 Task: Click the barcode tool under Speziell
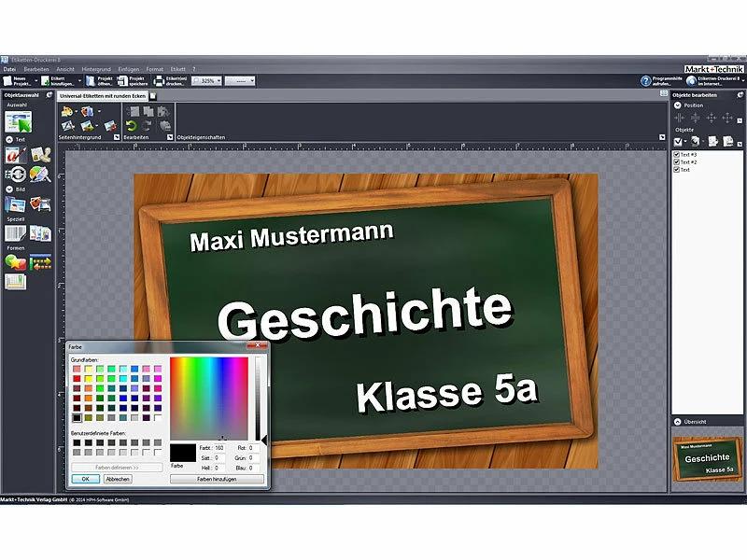point(16,232)
